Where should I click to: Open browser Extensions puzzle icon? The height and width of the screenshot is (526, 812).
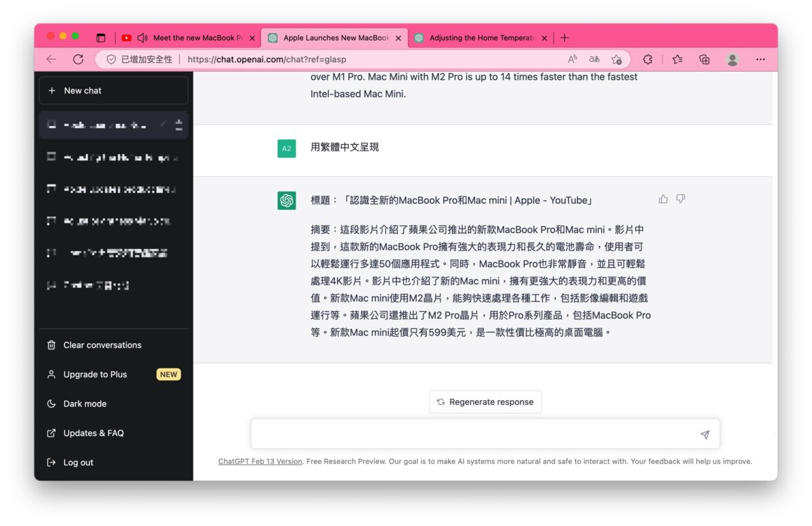click(x=648, y=60)
